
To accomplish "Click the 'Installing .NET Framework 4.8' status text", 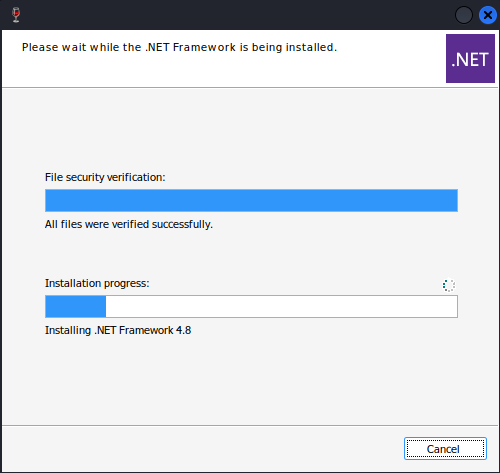I will pos(118,330).
